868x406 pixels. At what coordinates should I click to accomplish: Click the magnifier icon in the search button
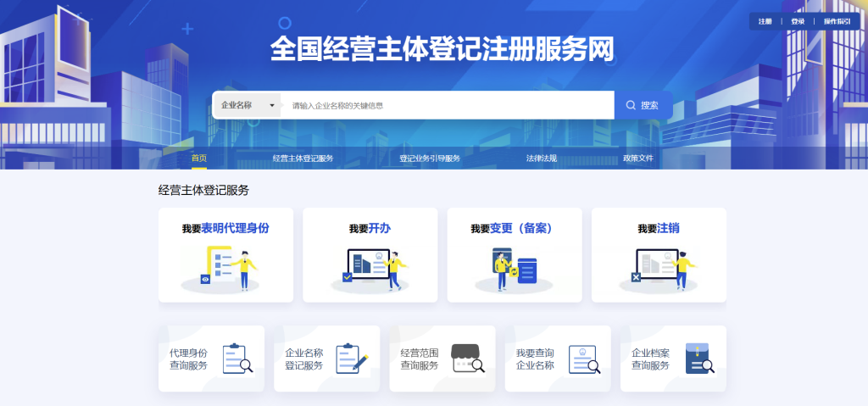tap(631, 105)
